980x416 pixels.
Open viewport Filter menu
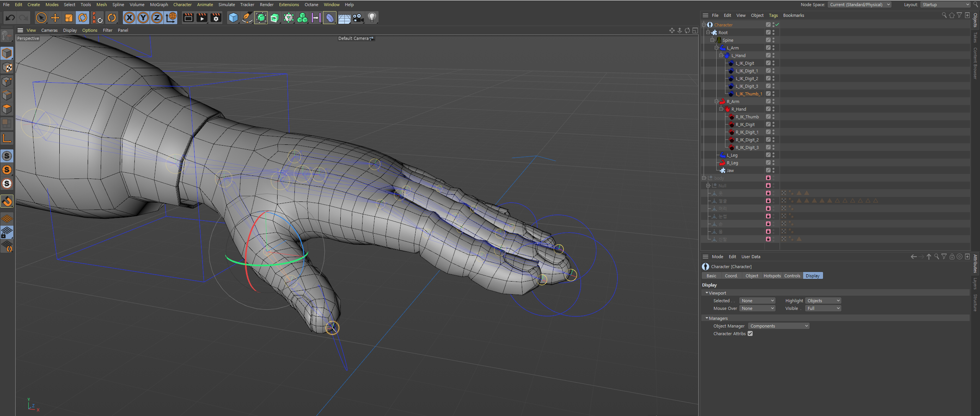click(108, 30)
